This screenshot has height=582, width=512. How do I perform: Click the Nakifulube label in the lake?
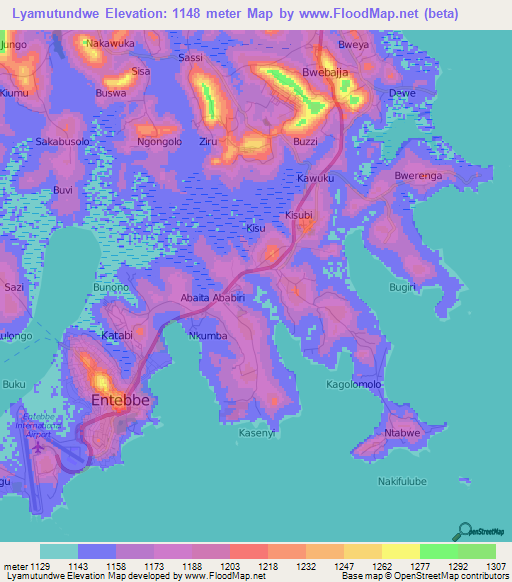[402, 482]
